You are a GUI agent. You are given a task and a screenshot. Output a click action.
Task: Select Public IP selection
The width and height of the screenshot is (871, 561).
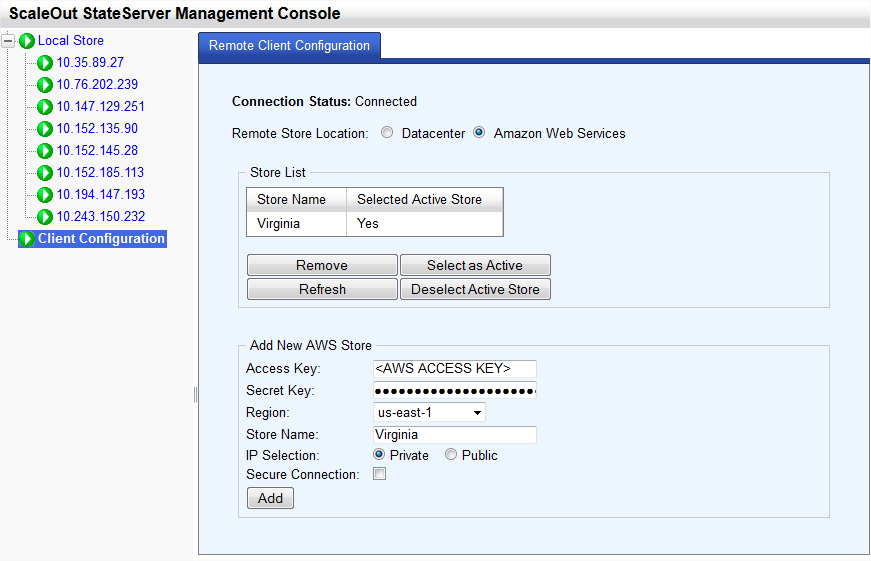451,454
